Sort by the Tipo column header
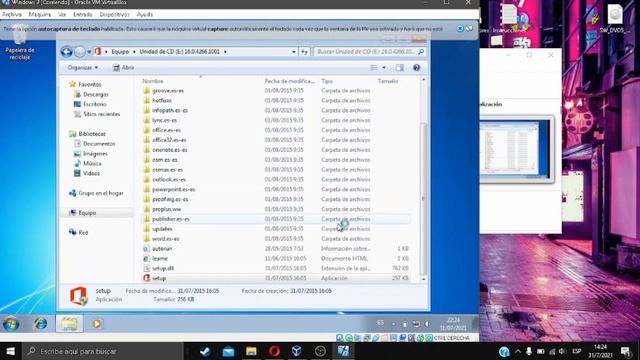640x360 pixels. 327,81
